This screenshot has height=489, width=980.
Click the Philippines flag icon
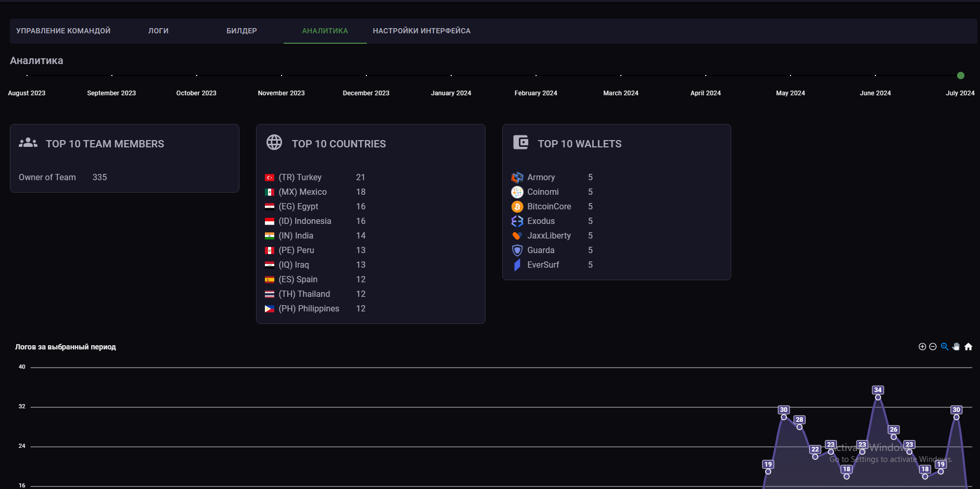point(270,309)
